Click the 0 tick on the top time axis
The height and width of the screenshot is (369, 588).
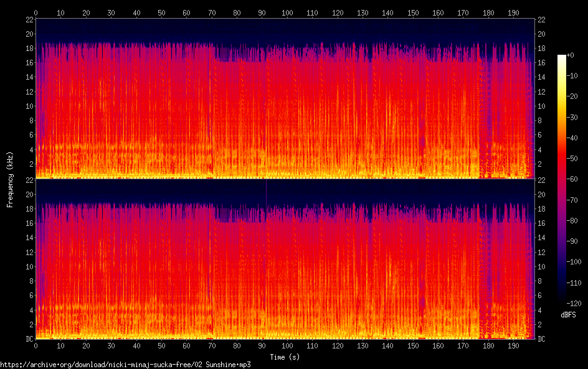[36, 12]
